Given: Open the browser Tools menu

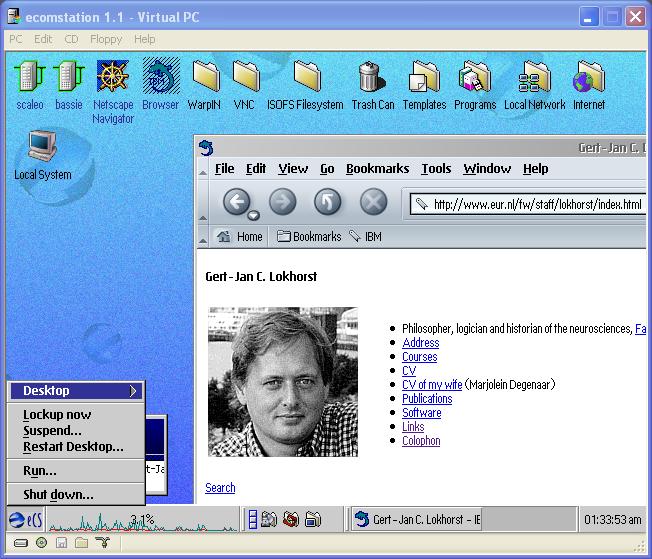Looking at the screenshot, I should pyautogui.click(x=436, y=168).
